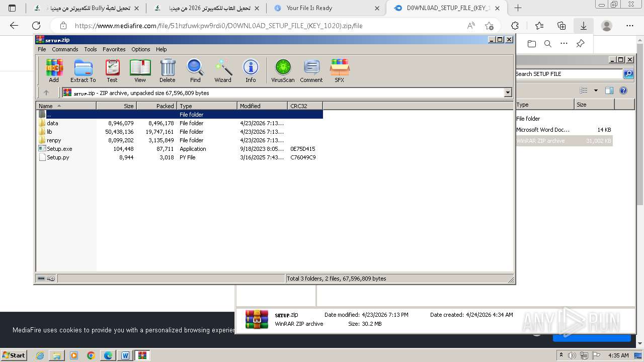644x362 pixels.
Task: Open the Help menu in WinRAR
Action: tap(161, 49)
